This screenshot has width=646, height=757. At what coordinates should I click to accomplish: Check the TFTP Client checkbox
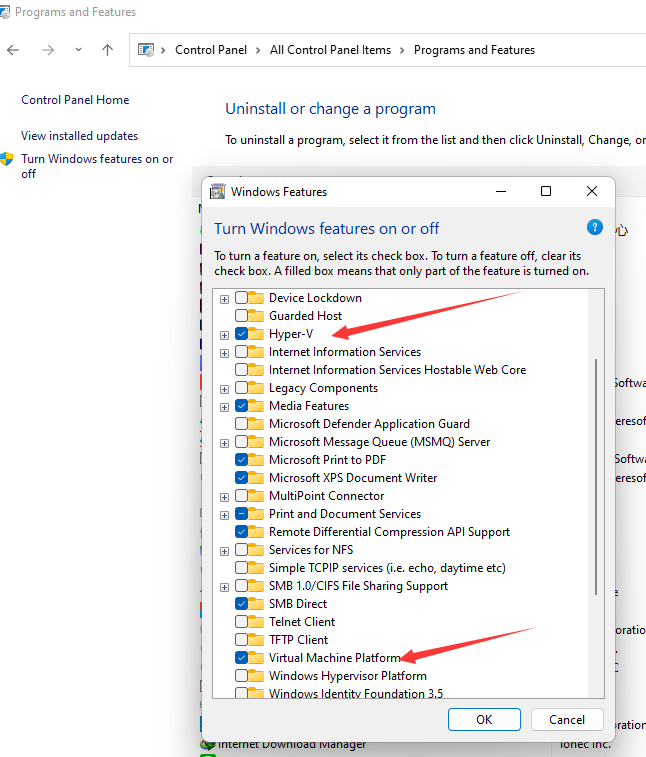point(241,640)
